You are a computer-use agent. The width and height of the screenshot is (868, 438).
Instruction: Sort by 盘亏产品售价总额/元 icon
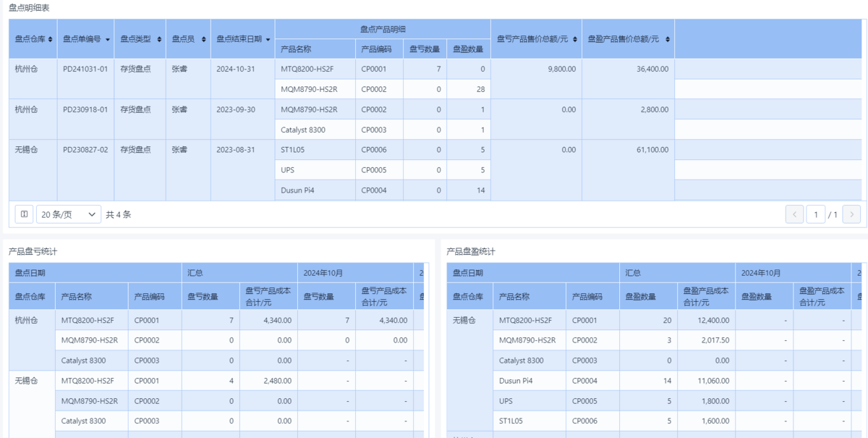[x=575, y=39]
